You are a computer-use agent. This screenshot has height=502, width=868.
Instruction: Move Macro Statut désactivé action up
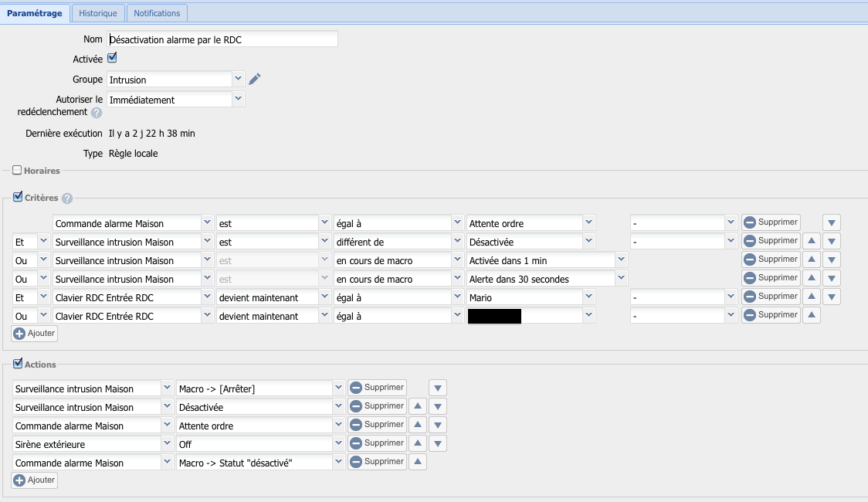click(x=417, y=463)
